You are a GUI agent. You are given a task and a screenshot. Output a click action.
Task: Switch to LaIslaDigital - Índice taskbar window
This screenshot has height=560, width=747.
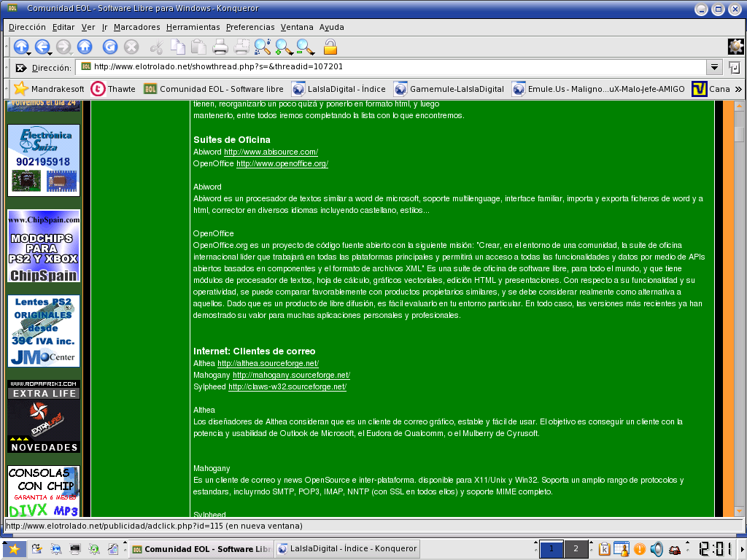pos(347,548)
